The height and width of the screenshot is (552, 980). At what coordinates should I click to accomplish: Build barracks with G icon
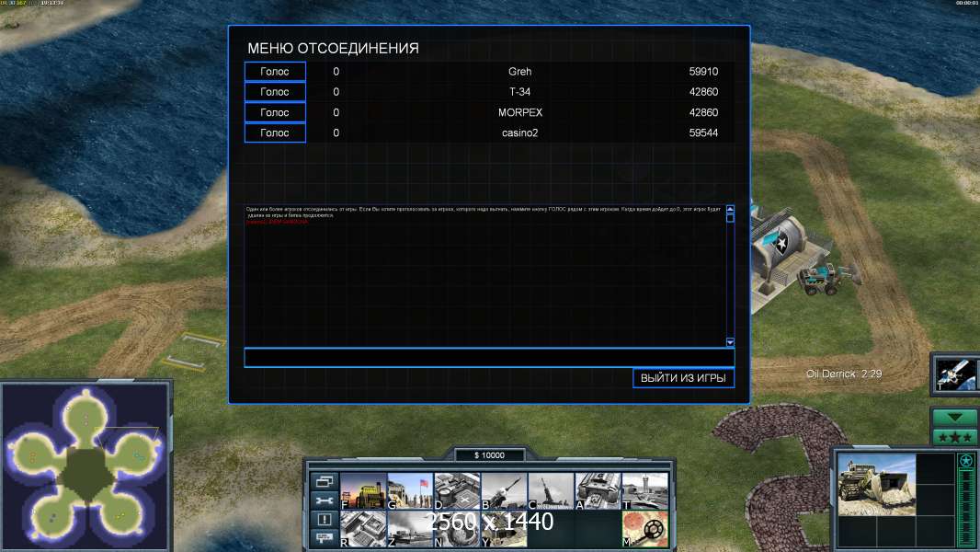(410, 490)
